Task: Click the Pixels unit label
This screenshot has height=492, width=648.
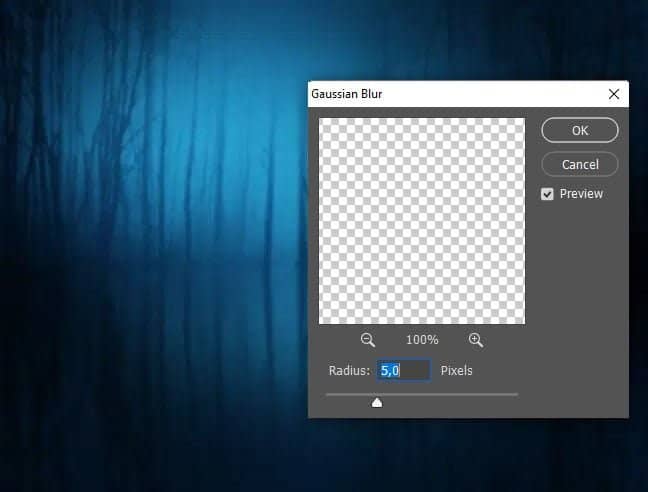Action: pyautogui.click(x=457, y=371)
